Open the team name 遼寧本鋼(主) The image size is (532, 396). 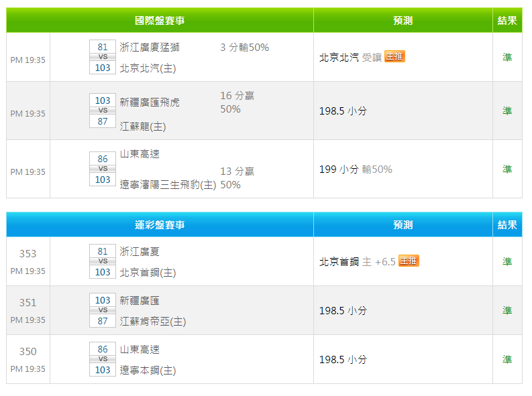(148, 371)
